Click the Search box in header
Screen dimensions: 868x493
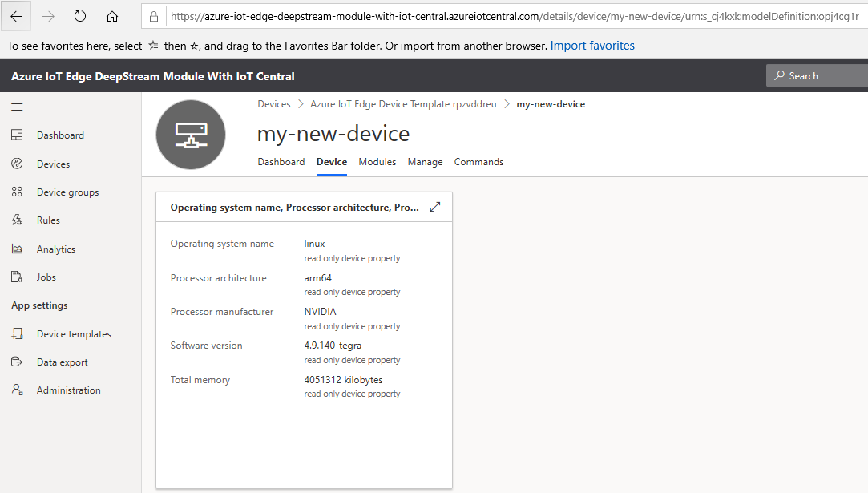pos(817,75)
